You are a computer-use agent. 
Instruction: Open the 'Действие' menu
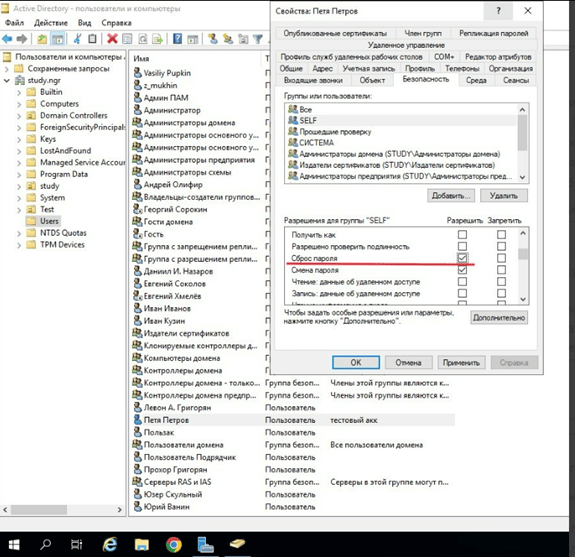coord(51,23)
